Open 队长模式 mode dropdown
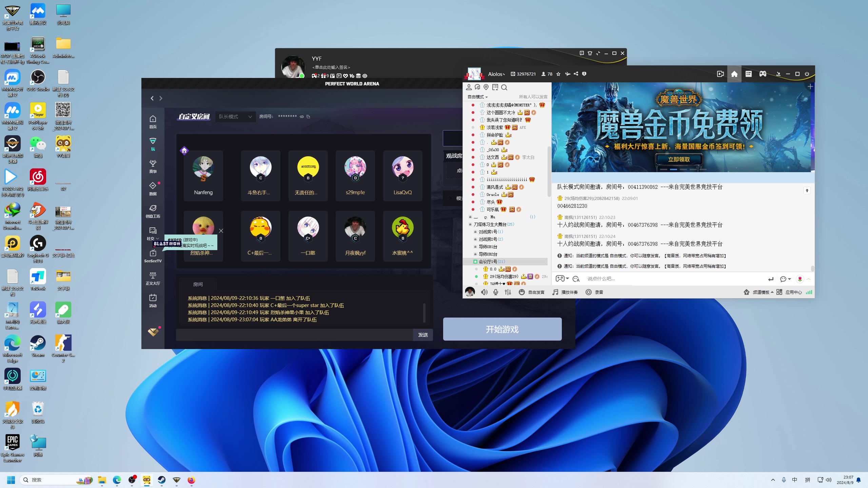The height and width of the screenshot is (488, 868). click(235, 117)
